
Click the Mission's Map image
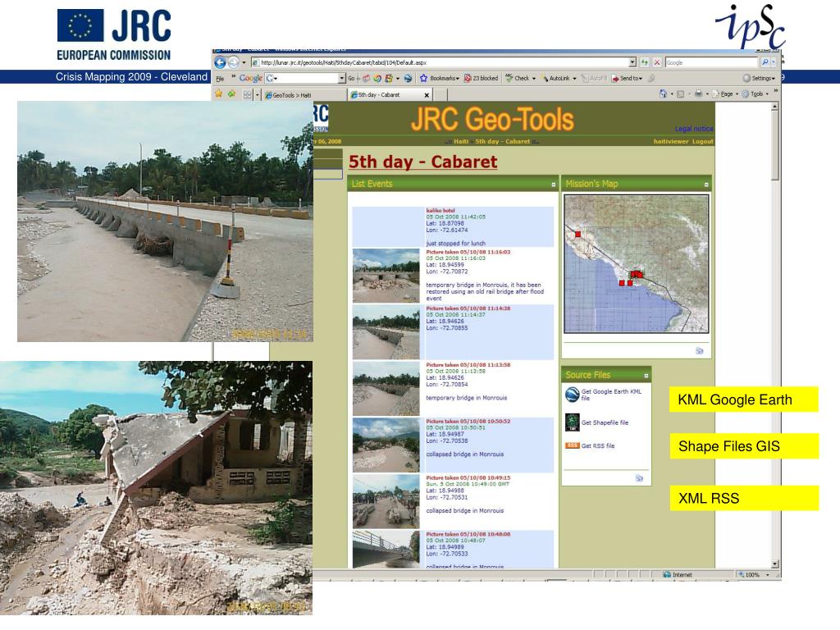636,263
